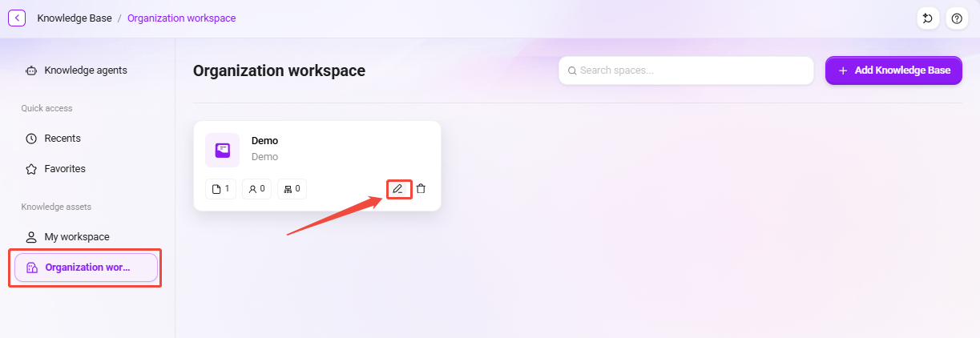Click the Demo card purple icon
This screenshot has width=980, height=338.
[223, 150]
